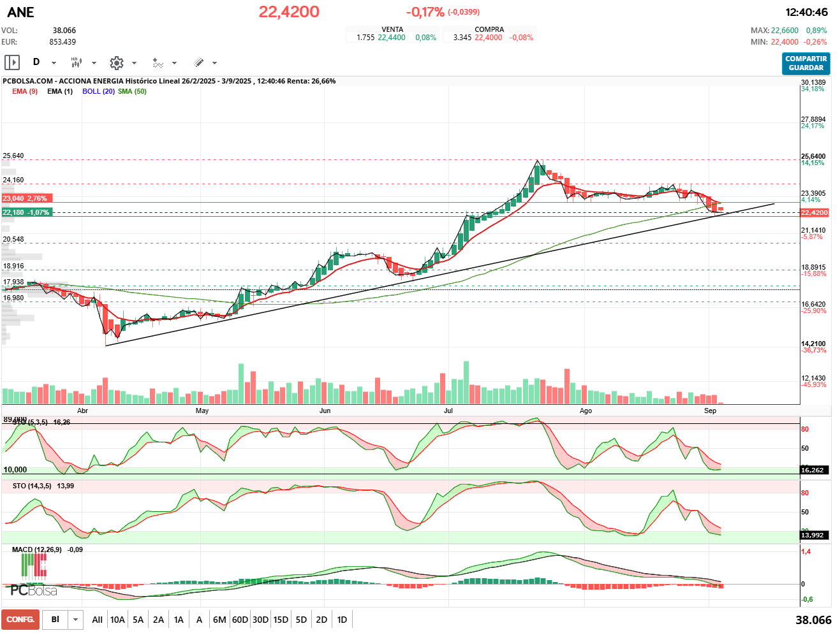Select the 10A time range

(117, 620)
